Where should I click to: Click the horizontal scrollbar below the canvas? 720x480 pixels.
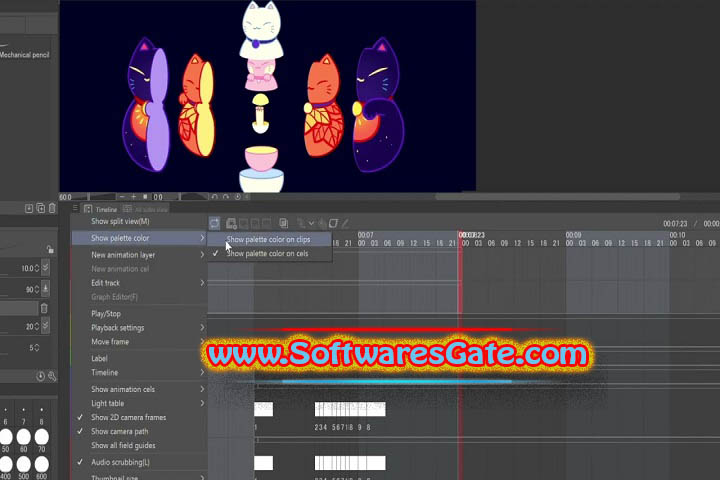click(557, 197)
